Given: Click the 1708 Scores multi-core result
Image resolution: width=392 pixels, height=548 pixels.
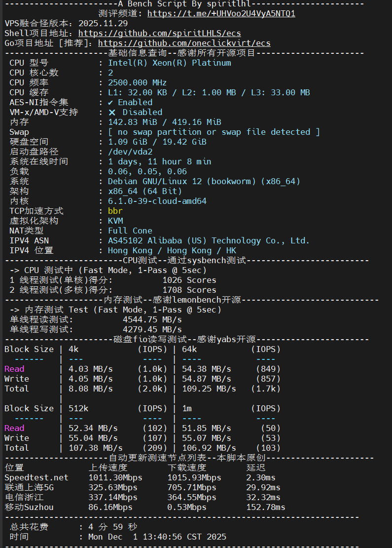Looking at the screenshot, I should click(x=189, y=290).
